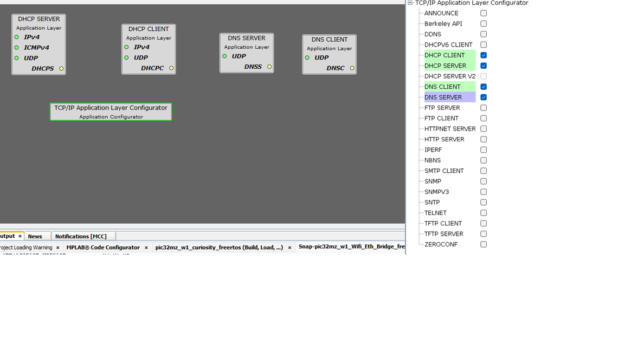This screenshot has width=644, height=351.
Task: Click DHCP CLIENT's UDP green dependency port
Action: pos(126,57)
